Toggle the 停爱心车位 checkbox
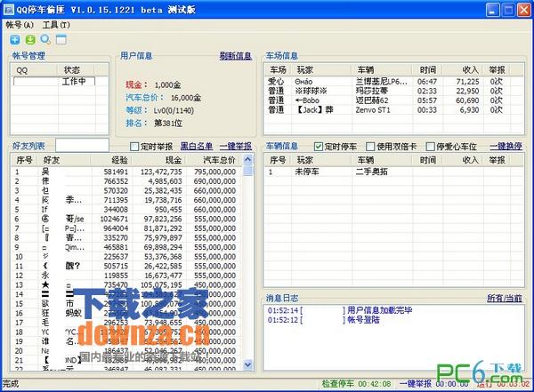 [429, 146]
